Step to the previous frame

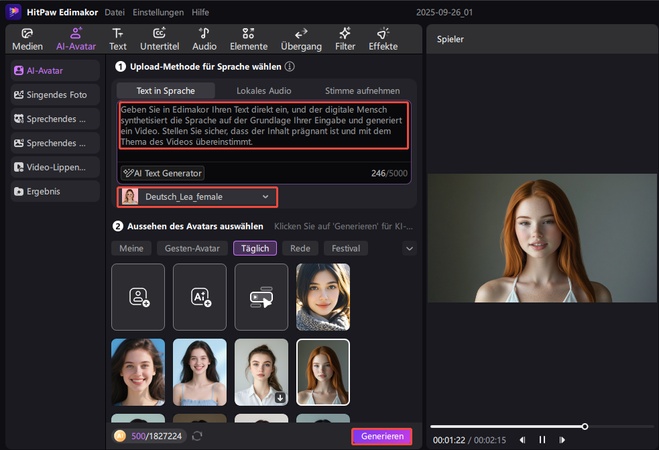tap(524, 439)
